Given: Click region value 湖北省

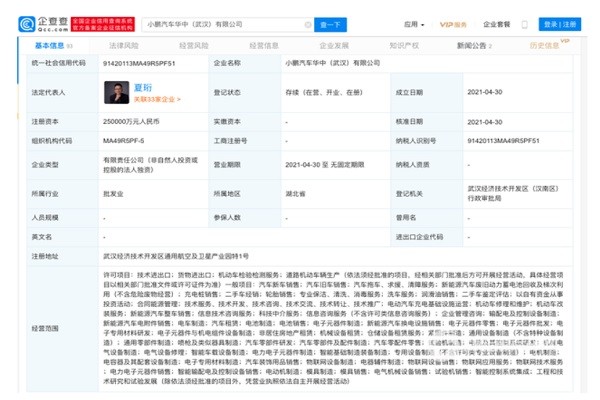Looking at the screenshot, I should [295, 194].
